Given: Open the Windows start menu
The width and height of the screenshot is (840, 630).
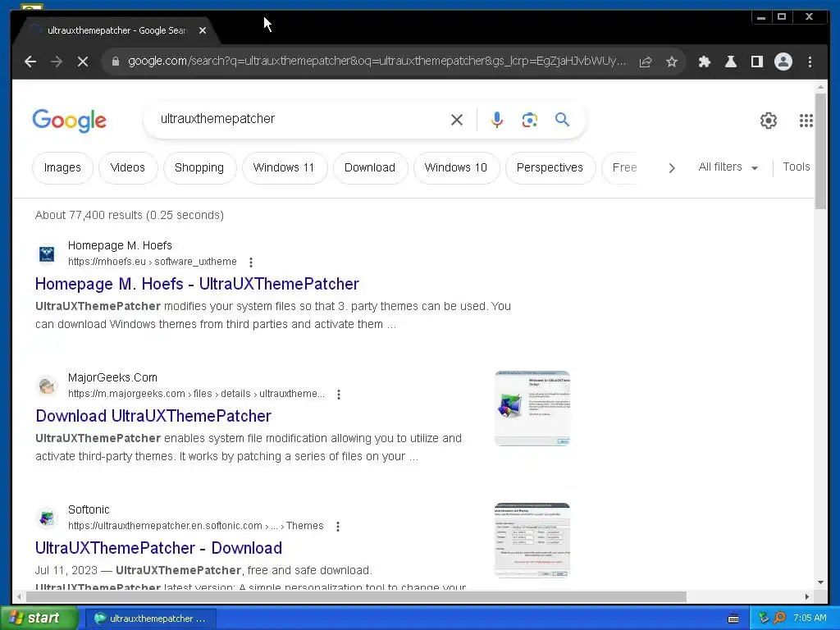Looking at the screenshot, I should coord(39,619).
